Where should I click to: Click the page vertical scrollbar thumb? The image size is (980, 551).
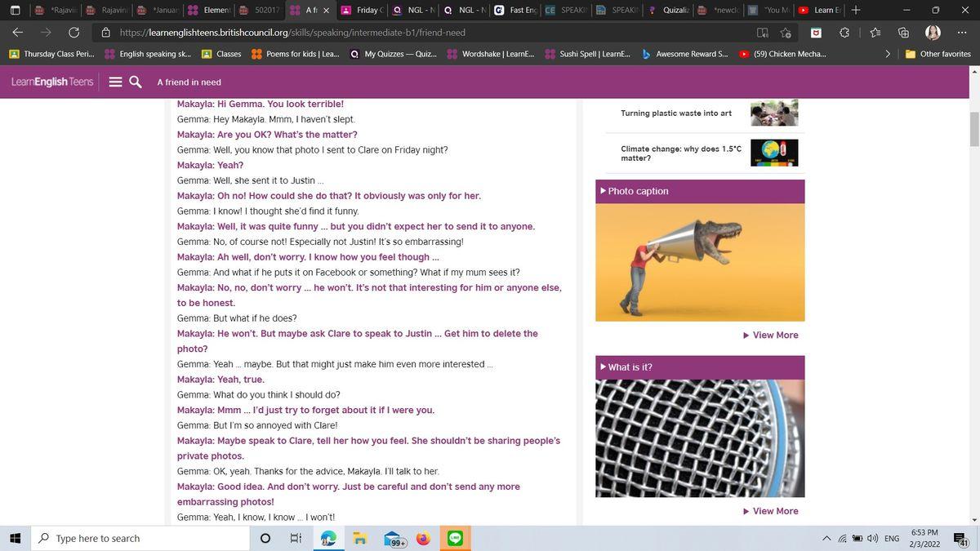coord(973,129)
